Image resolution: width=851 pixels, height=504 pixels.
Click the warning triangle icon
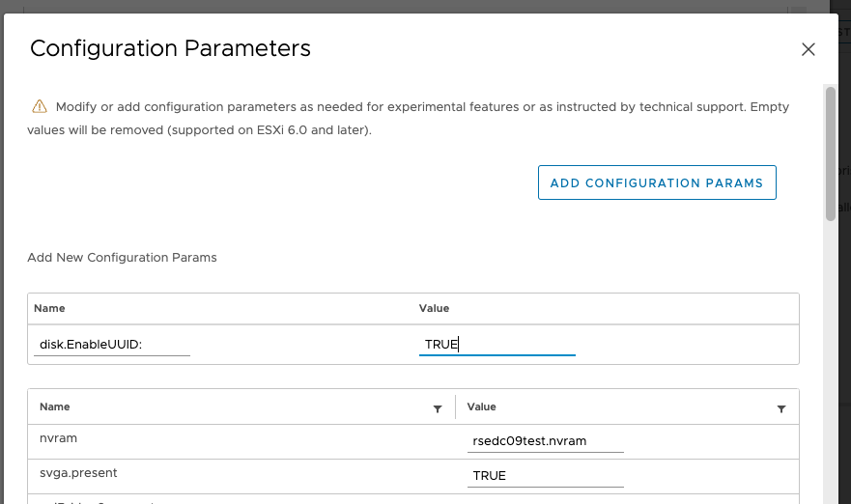coord(40,107)
